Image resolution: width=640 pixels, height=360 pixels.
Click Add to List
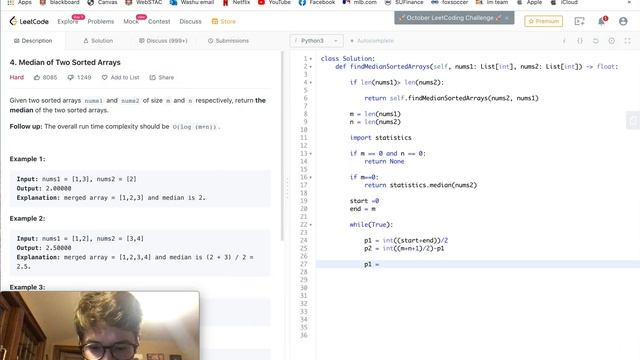click(x=120, y=77)
